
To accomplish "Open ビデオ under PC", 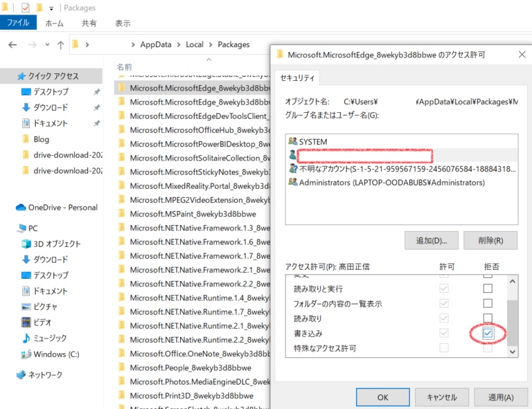I will (x=42, y=322).
